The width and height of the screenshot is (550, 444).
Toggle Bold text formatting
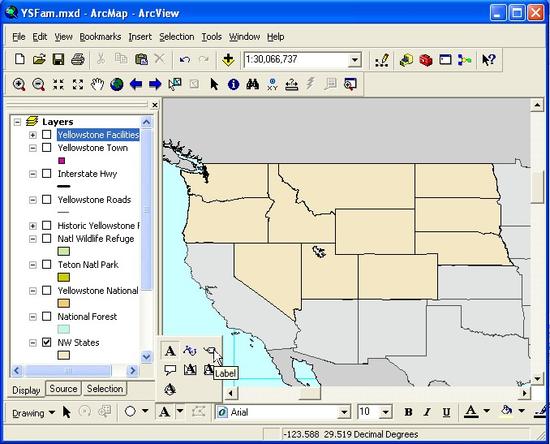coord(408,412)
